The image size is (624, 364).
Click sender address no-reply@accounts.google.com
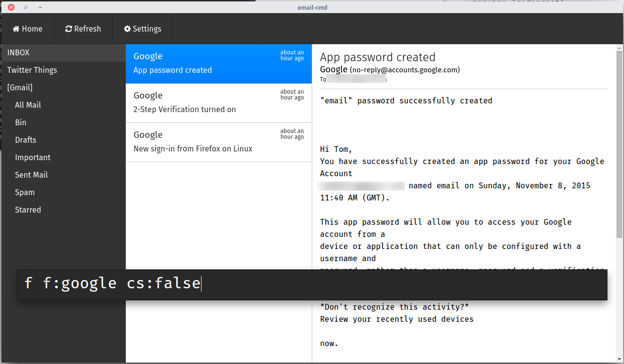pos(405,70)
